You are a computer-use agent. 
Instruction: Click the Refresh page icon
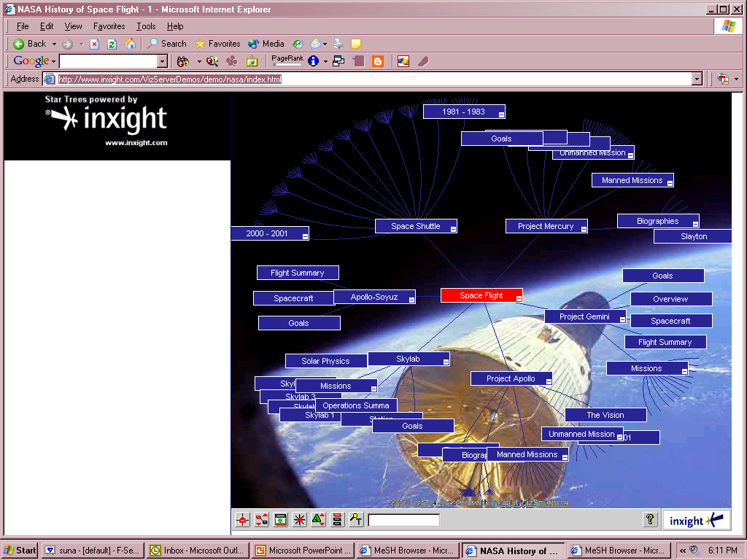[x=112, y=44]
